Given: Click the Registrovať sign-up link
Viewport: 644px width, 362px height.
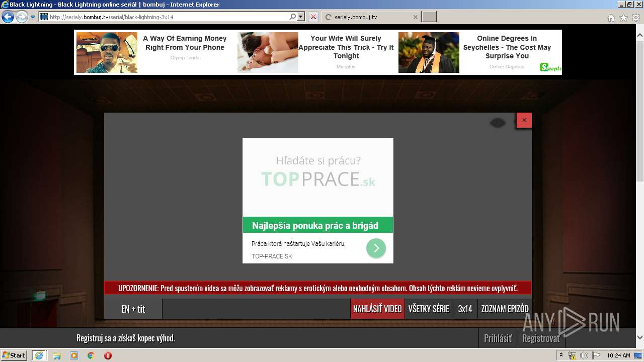Looking at the screenshot, I should pyautogui.click(x=541, y=338).
